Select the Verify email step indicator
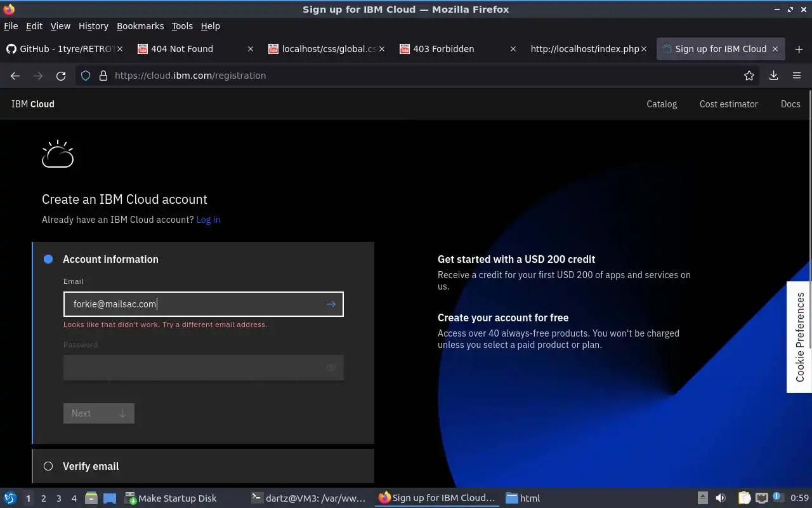The height and width of the screenshot is (508, 812). (48, 466)
